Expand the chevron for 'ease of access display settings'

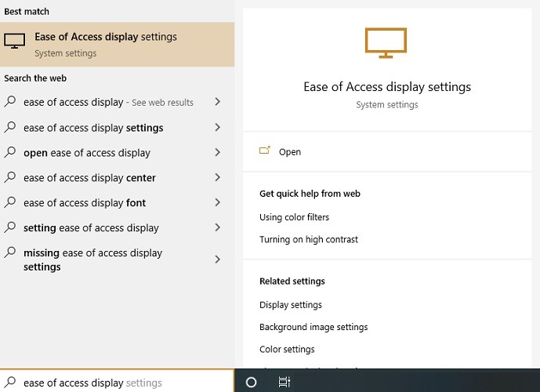[217, 127]
